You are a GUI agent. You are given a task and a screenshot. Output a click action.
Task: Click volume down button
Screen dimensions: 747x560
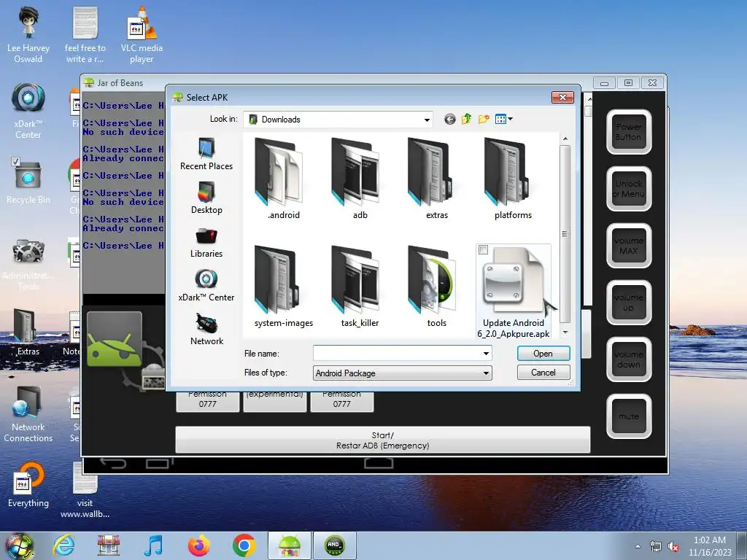tap(628, 359)
